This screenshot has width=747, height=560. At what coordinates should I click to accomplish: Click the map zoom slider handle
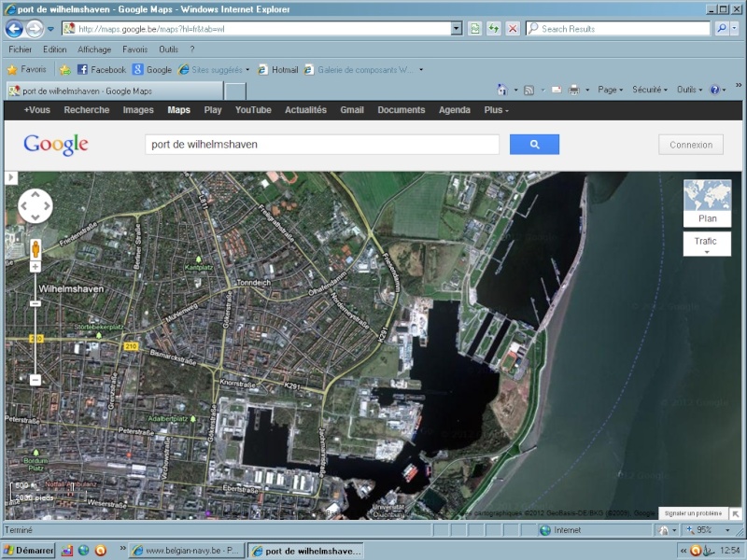(x=35, y=303)
